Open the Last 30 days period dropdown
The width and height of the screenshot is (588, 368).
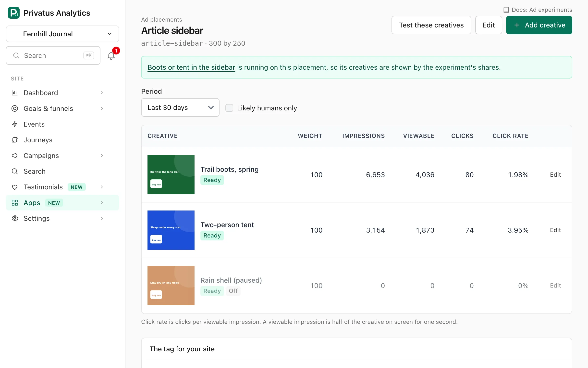[x=180, y=107]
